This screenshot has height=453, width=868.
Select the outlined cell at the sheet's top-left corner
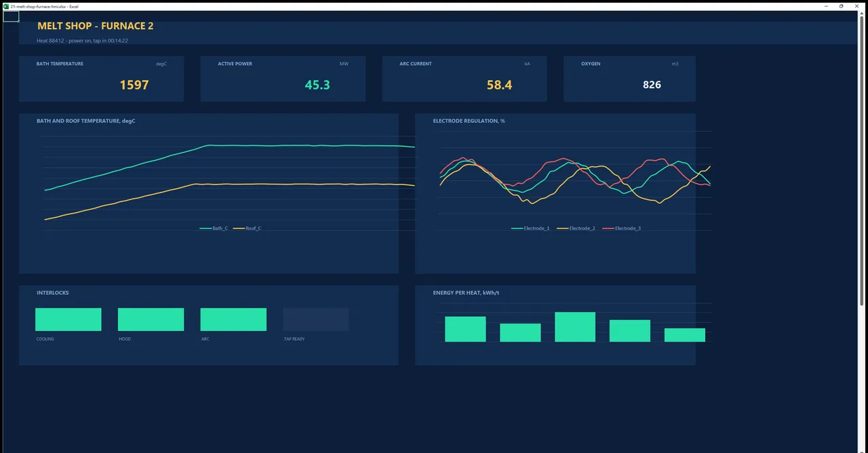(11, 16)
